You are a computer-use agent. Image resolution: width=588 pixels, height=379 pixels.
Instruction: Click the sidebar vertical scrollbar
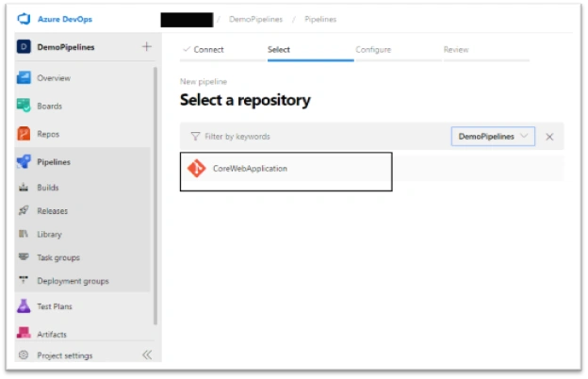[155, 196]
